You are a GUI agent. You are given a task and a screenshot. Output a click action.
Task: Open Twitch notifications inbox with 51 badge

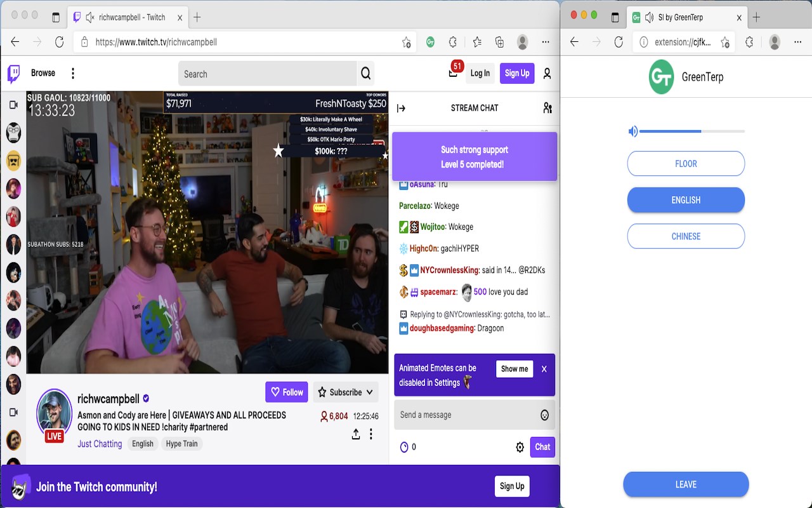tap(454, 72)
